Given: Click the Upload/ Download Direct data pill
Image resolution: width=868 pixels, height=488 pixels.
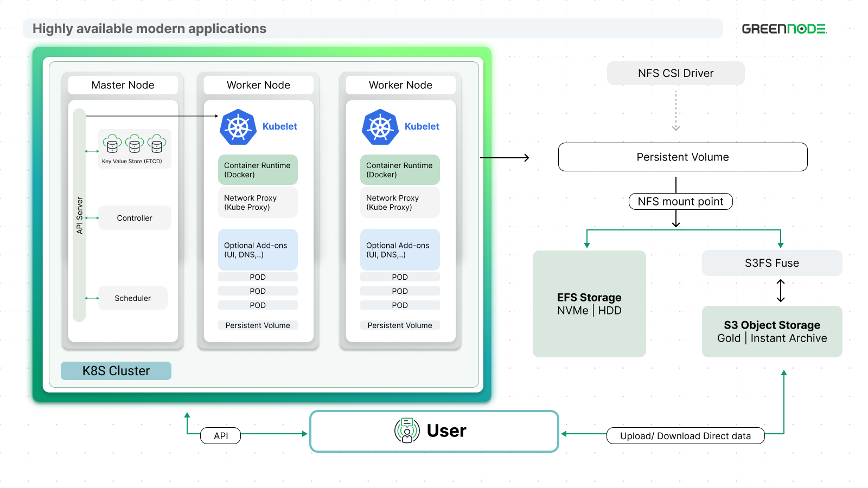Looking at the screenshot, I should [685, 436].
